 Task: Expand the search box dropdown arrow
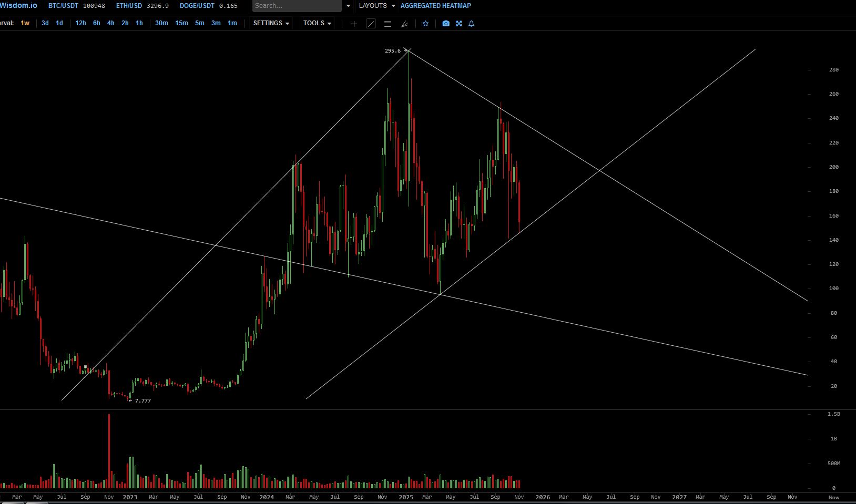(348, 6)
